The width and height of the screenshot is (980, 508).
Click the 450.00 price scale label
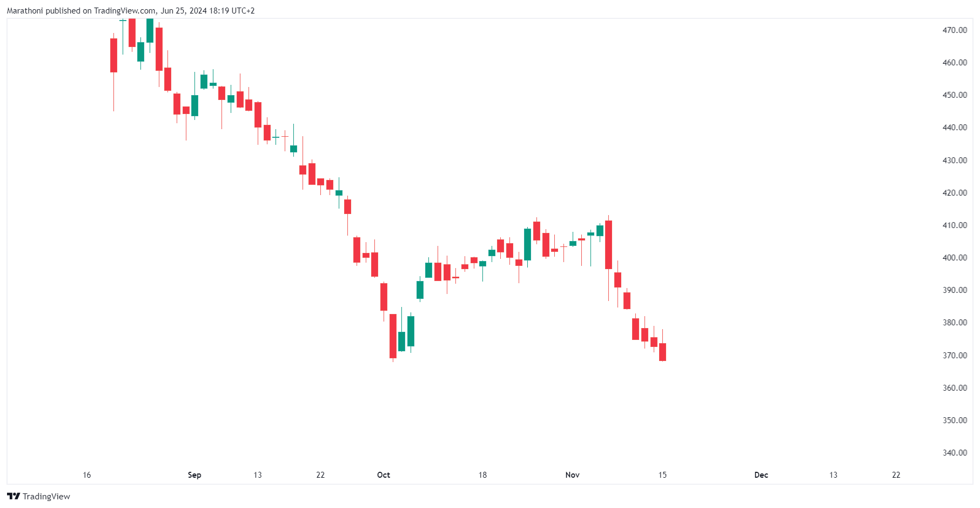955,95
